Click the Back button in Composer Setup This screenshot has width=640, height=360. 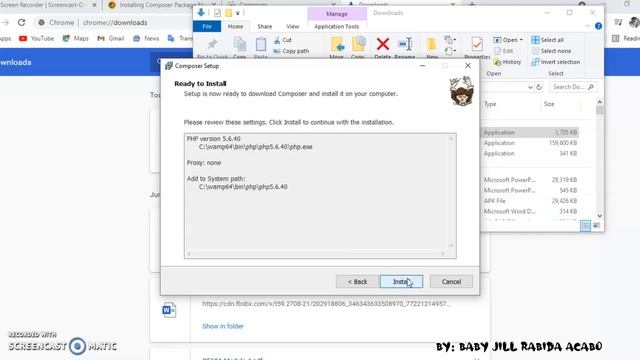point(357,282)
